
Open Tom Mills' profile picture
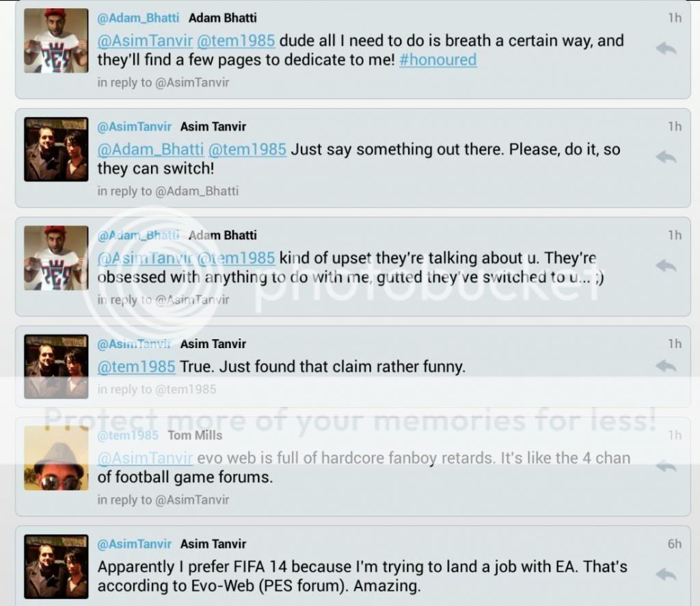coord(55,458)
